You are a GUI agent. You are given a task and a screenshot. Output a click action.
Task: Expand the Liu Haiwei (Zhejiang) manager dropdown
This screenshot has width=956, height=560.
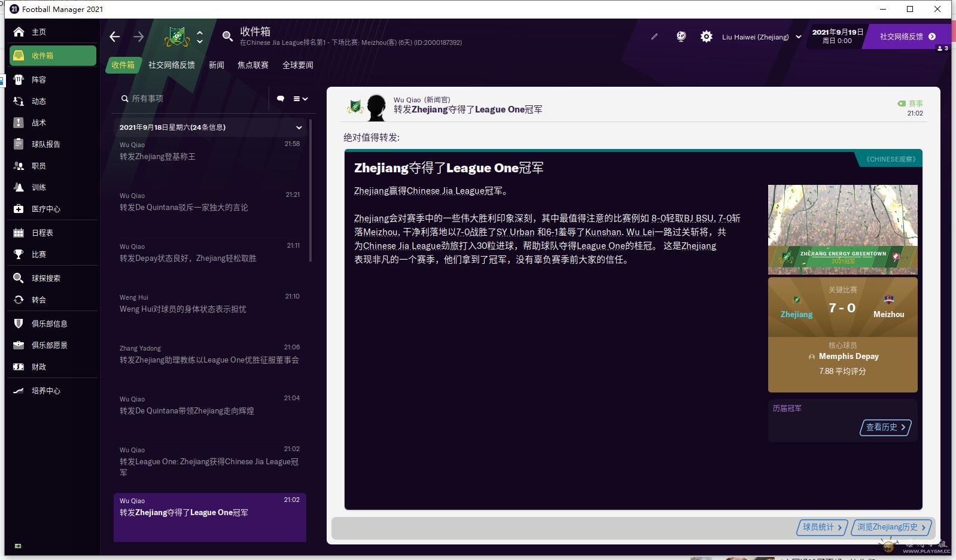click(x=762, y=36)
